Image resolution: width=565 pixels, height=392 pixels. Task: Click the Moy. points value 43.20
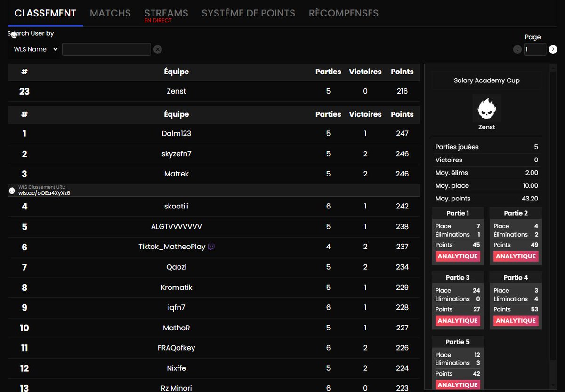point(529,199)
